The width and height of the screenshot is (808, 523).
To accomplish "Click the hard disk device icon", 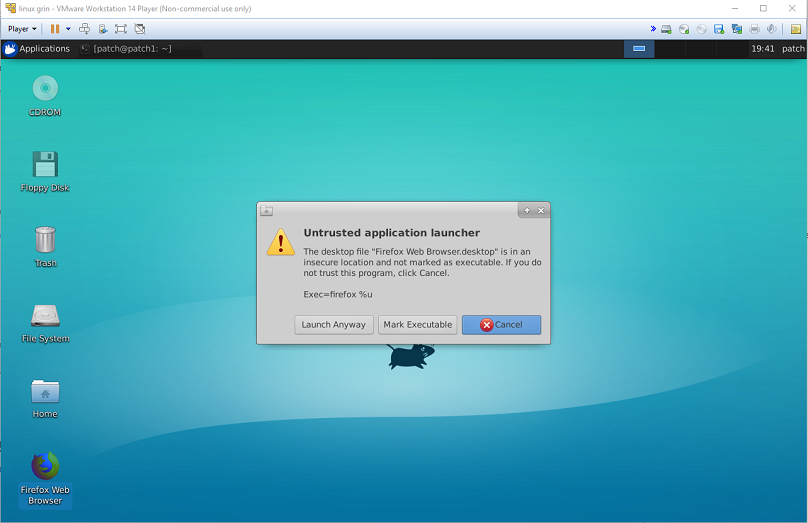I will [666, 29].
